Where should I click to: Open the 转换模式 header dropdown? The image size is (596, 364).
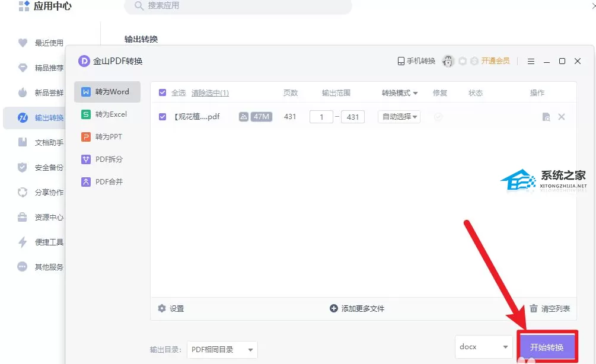coord(400,92)
